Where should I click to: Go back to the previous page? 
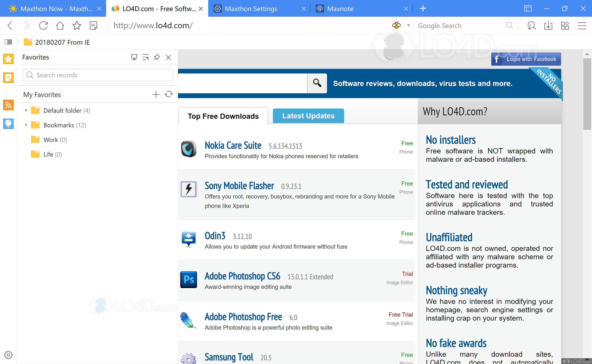10,25
